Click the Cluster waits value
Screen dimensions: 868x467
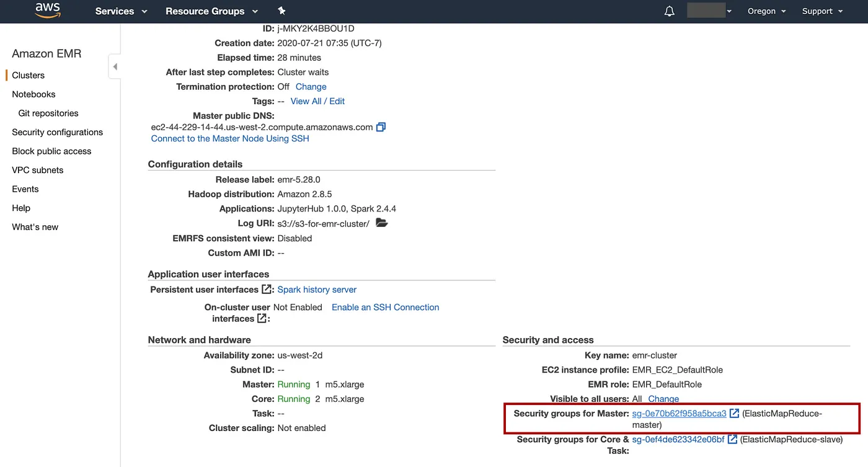(303, 72)
